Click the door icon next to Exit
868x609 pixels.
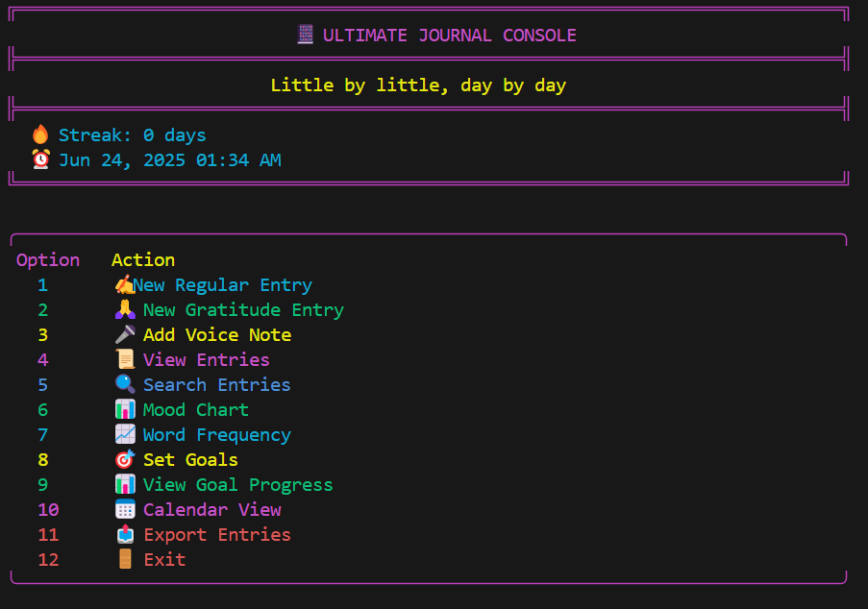(125, 559)
